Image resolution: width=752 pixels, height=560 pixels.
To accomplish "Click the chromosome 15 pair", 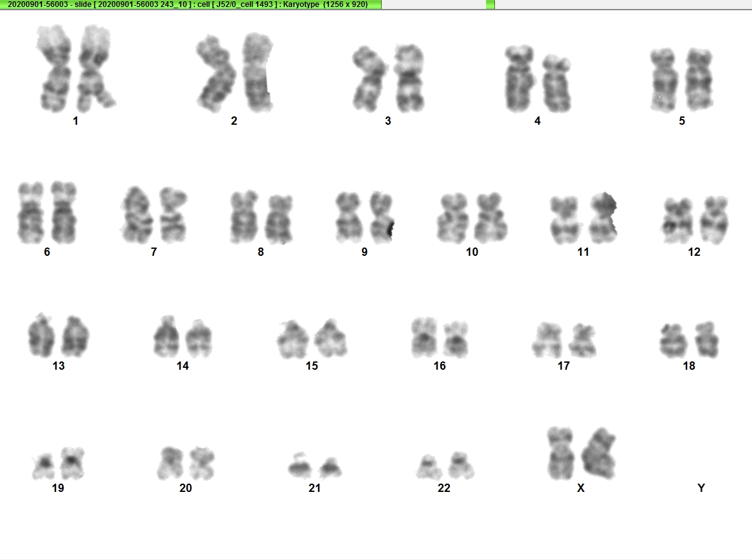I will [312, 339].
